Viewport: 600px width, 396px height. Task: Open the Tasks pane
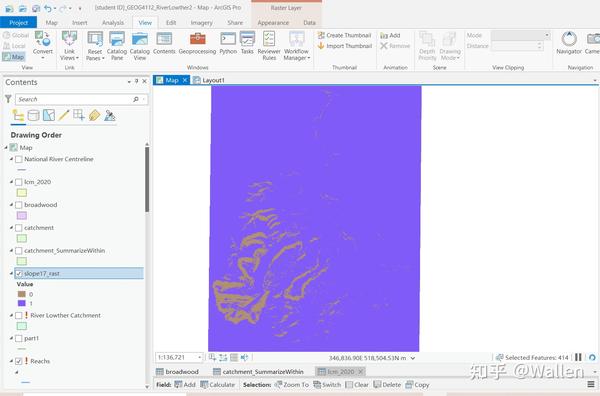[x=247, y=43]
